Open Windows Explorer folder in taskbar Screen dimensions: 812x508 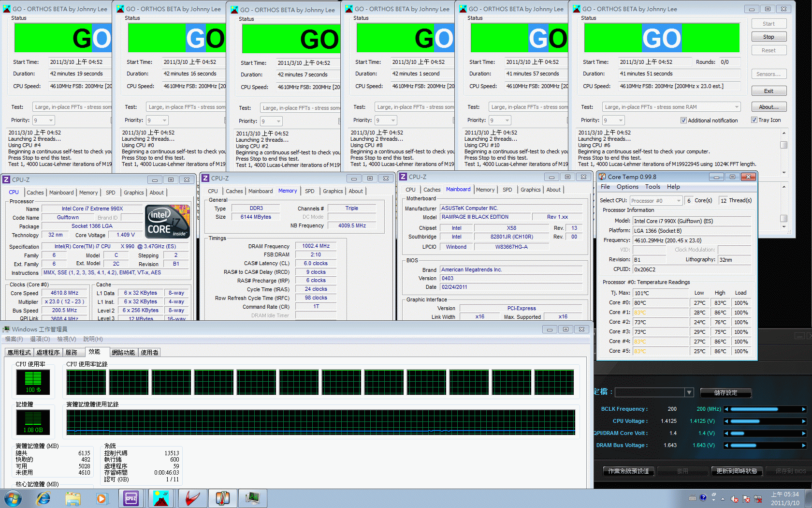73,498
